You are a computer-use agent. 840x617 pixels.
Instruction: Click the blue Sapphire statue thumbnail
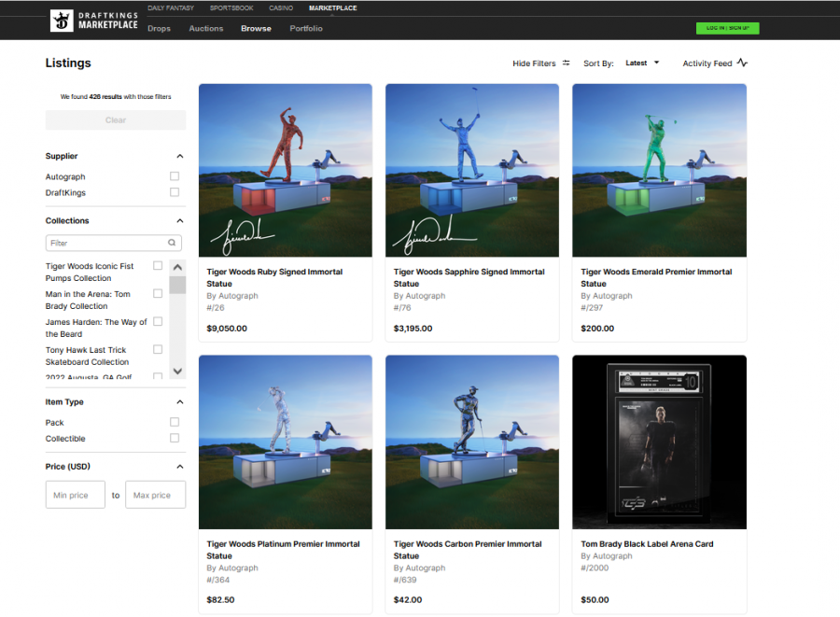472,170
